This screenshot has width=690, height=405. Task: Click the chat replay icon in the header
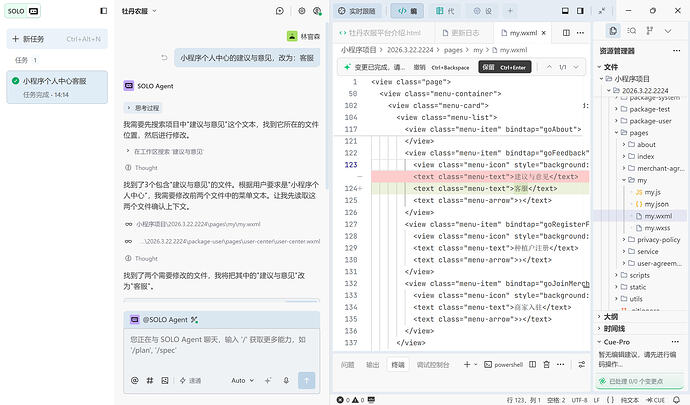coord(279,11)
